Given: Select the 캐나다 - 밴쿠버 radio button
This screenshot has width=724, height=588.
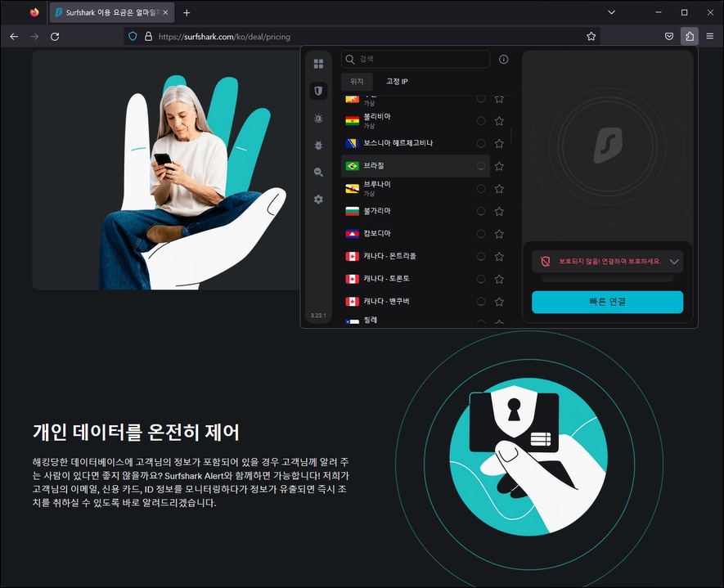Looking at the screenshot, I should (481, 302).
